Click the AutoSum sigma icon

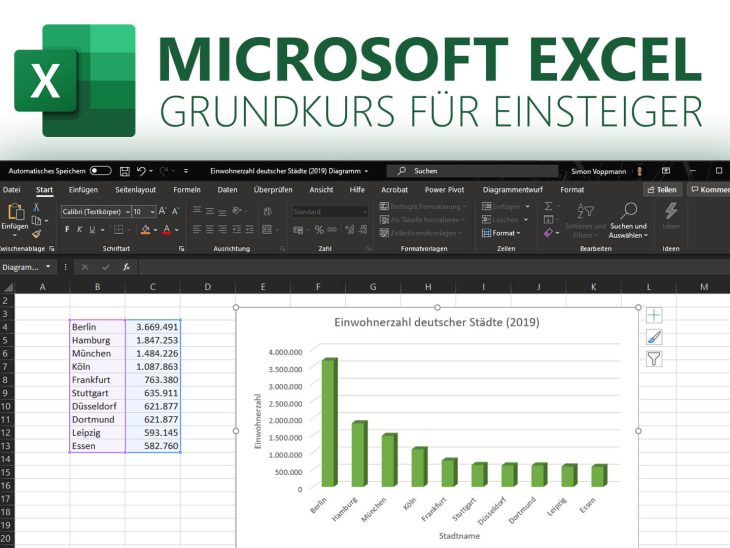click(x=548, y=206)
